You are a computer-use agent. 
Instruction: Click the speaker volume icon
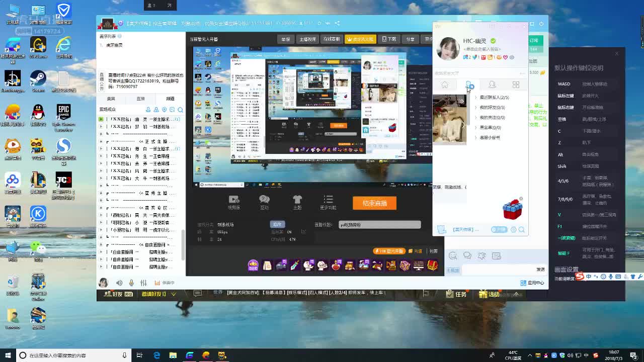[x=119, y=283]
